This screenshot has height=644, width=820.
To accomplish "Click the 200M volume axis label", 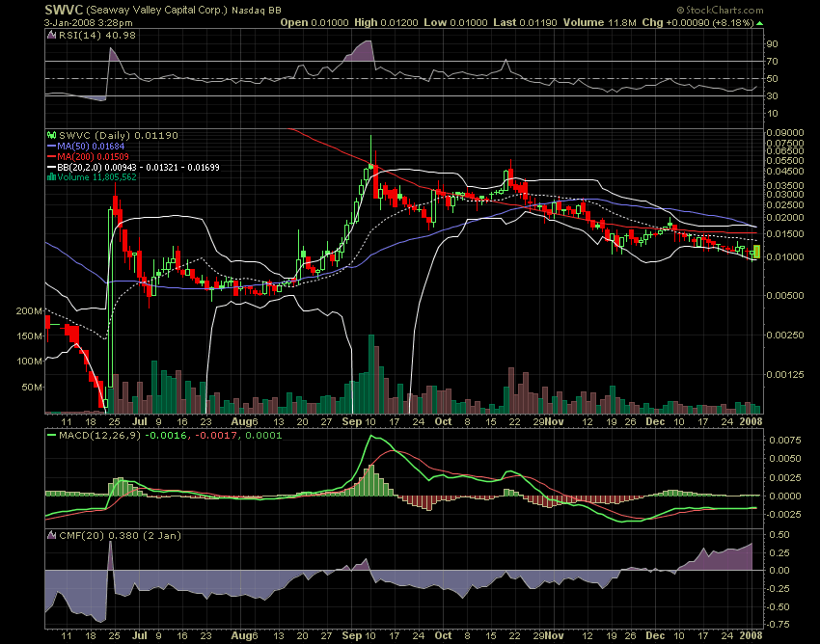I will 29,311.
